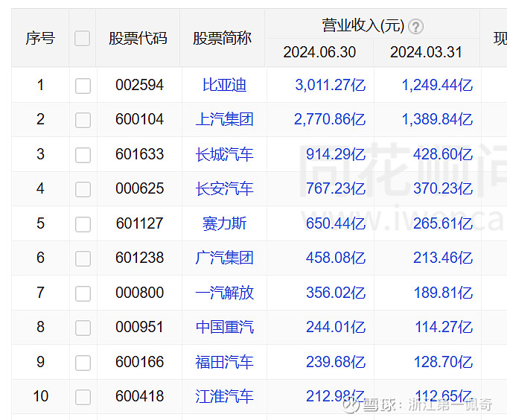Click the 244.01亿 revenue value
The height and width of the screenshot is (420, 507).
click(x=336, y=328)
